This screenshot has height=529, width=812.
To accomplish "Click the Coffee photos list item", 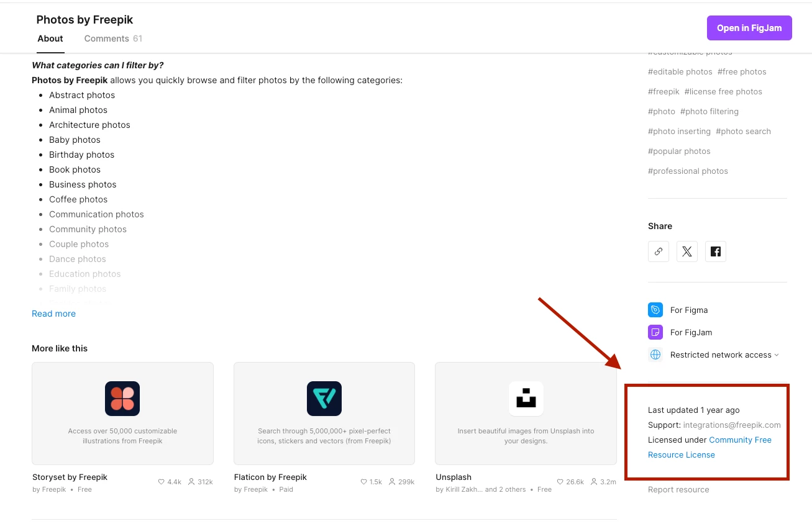I will click(x=78, y=199).
